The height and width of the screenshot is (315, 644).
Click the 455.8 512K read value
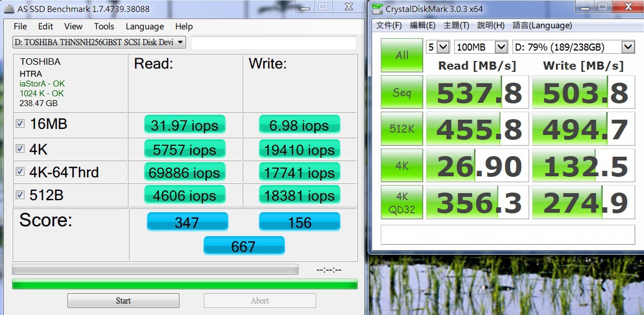[478, 128]
